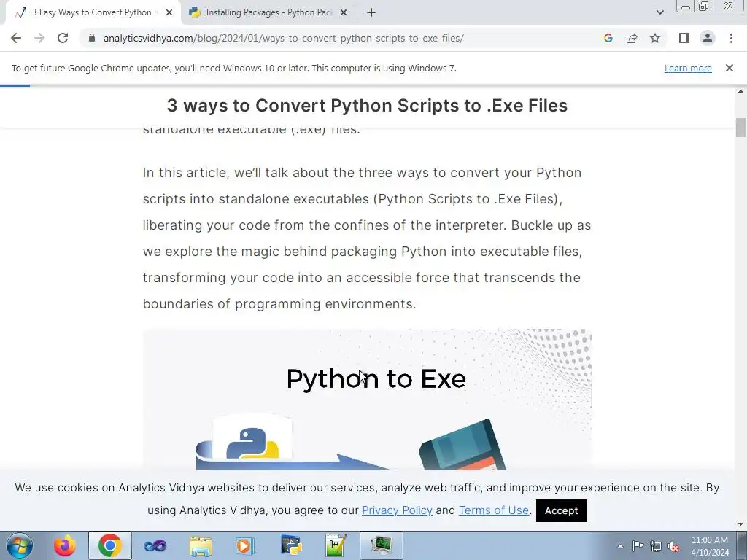The width and height of the screenshot is (747, 560).
Task: Accept the cookies notice
Action: [561, 510]
